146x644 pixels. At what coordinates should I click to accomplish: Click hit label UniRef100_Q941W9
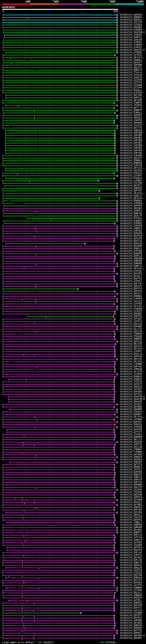click(131, 326)
